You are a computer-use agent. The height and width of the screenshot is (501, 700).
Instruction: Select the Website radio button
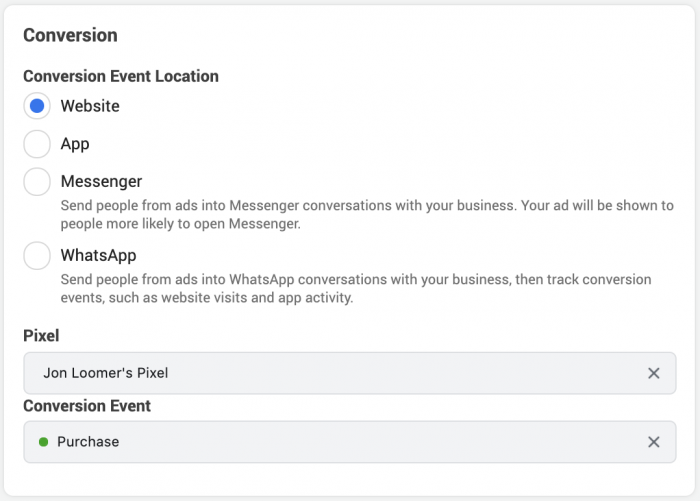point(37,106)
